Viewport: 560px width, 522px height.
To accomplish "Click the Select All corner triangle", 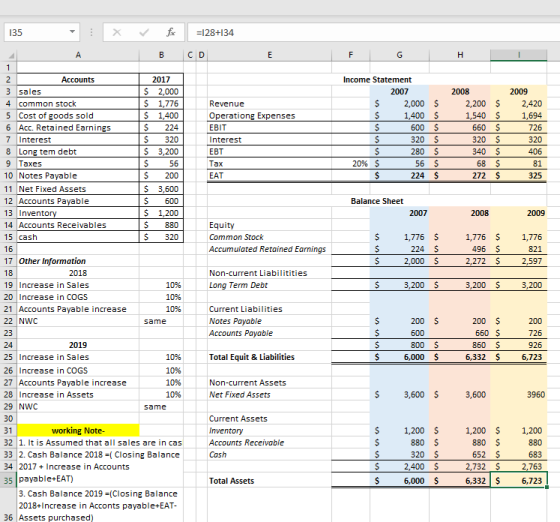I will coord(12,55).
